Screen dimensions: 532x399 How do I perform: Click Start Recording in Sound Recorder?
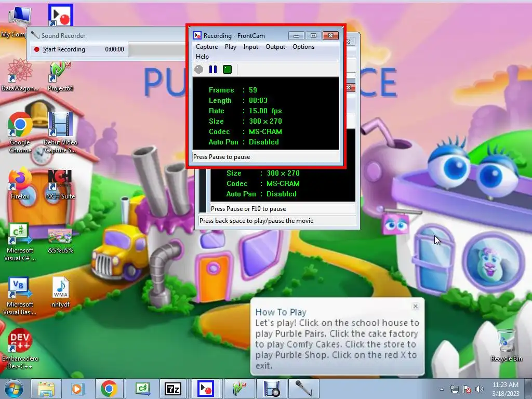(x=60, y=49)
